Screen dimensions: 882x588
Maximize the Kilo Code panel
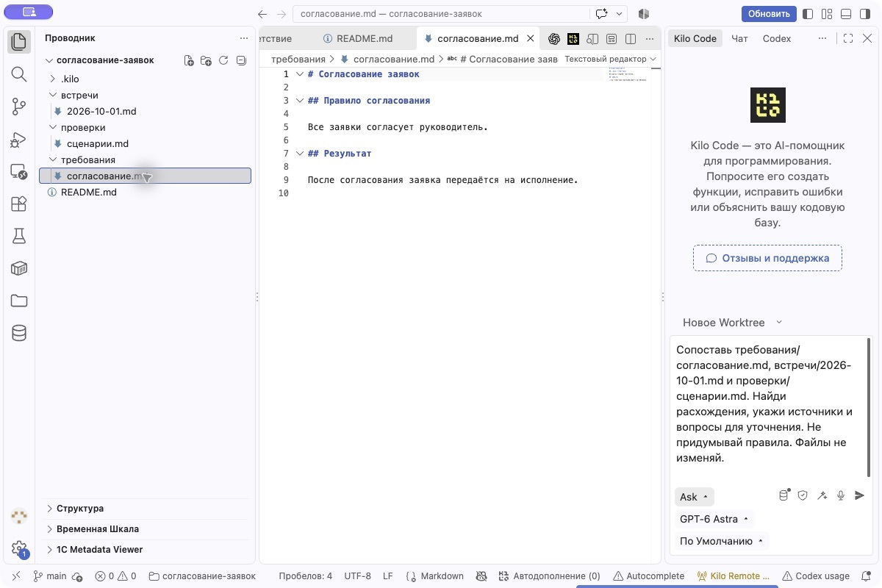point(847,39)
